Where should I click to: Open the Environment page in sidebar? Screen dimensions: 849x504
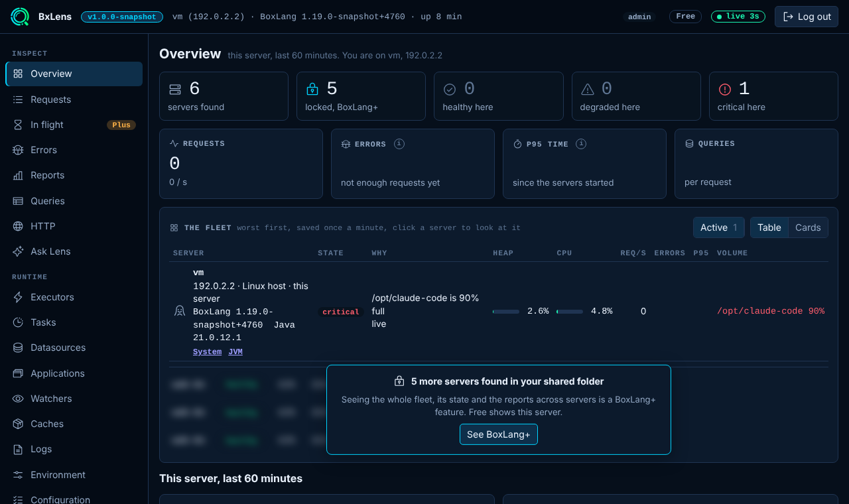[74, 475]
